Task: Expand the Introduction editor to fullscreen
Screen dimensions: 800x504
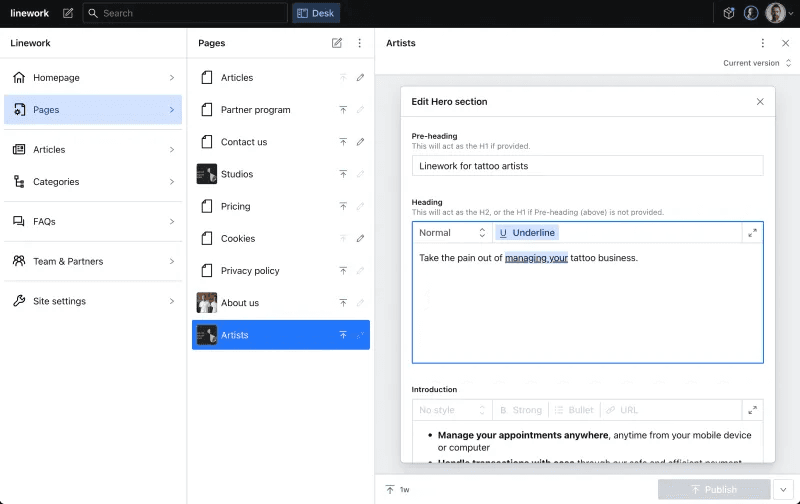Action: (752, 410)
